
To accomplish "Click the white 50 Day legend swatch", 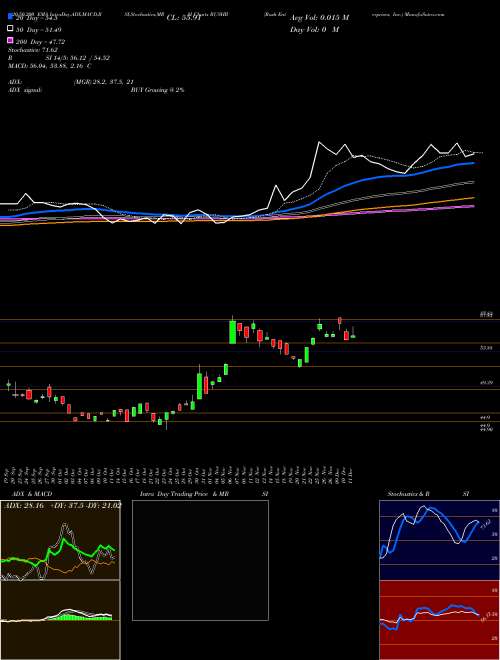I will (10, 29).
